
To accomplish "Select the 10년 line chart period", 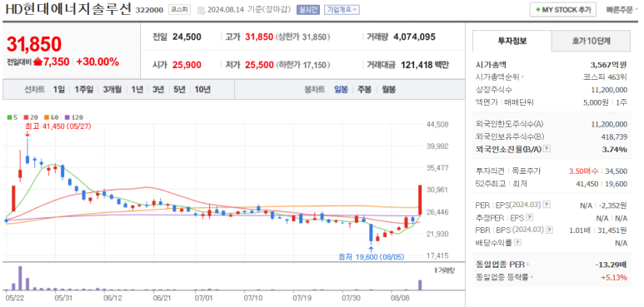I will pos(202,89).
